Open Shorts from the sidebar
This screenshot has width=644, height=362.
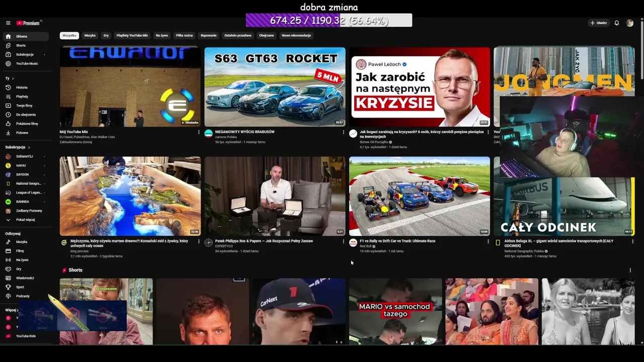[x=25, y=45]
